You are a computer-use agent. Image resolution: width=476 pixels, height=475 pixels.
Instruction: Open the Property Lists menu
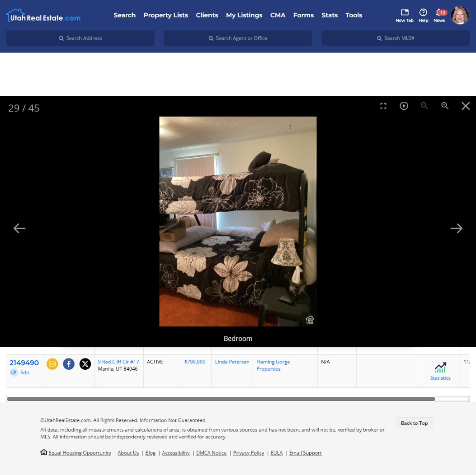pos(165,15)
